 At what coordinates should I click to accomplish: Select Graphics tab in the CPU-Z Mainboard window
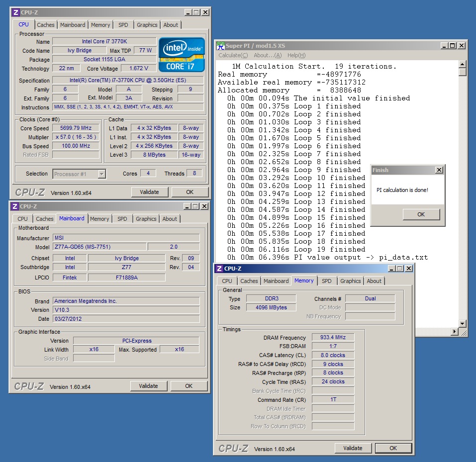tap(146, 219)
